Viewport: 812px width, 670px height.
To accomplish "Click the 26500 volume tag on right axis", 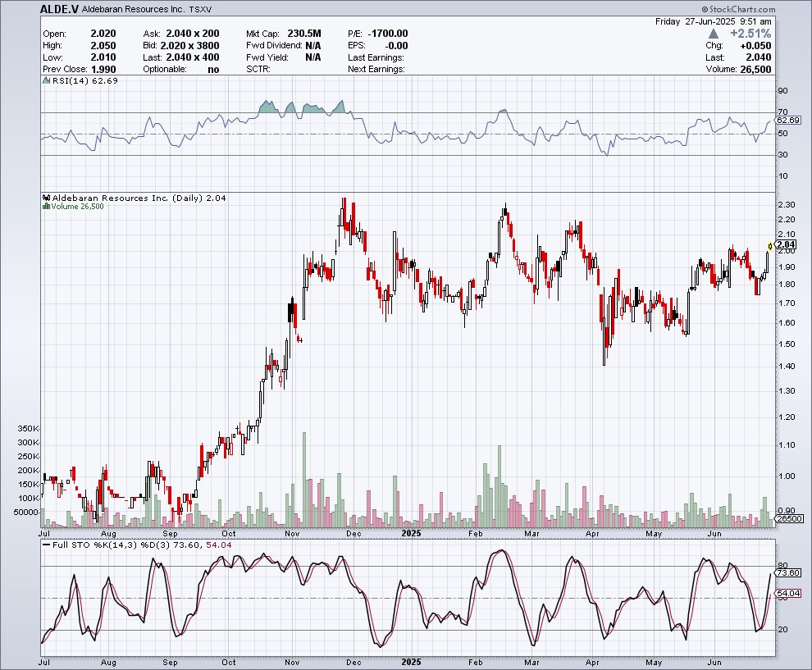I will pos(789,519).
